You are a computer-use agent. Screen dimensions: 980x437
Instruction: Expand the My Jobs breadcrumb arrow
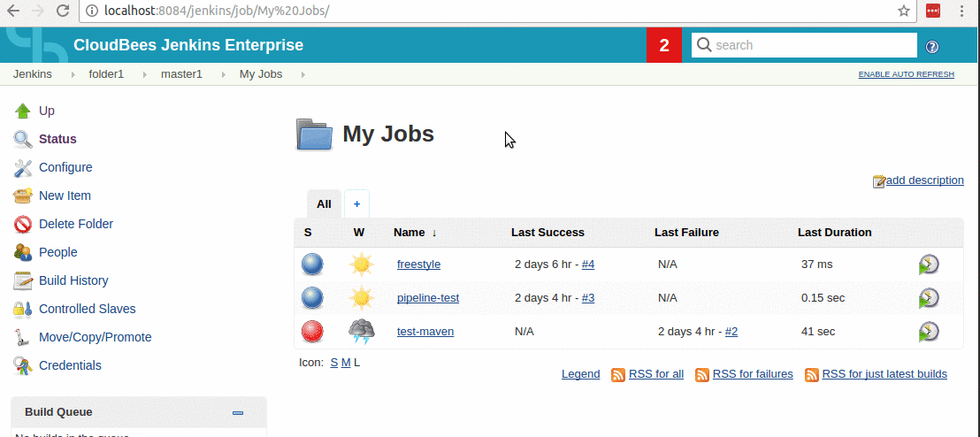pyautogui.click(x=303, y=74)
